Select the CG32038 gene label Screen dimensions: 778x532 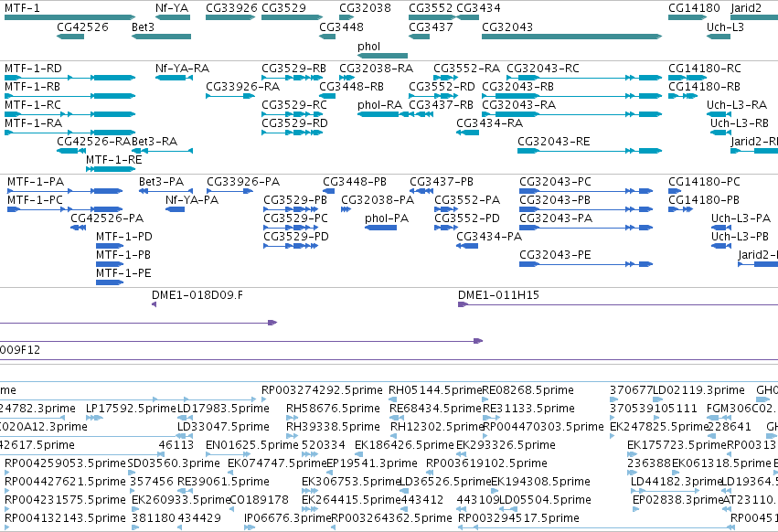pyautogui.click(x=365, y=8)
